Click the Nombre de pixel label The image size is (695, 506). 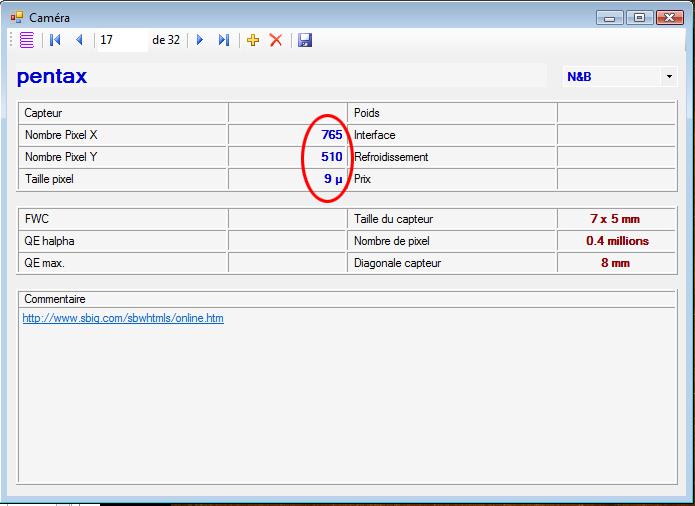click(x=392, y=241)
